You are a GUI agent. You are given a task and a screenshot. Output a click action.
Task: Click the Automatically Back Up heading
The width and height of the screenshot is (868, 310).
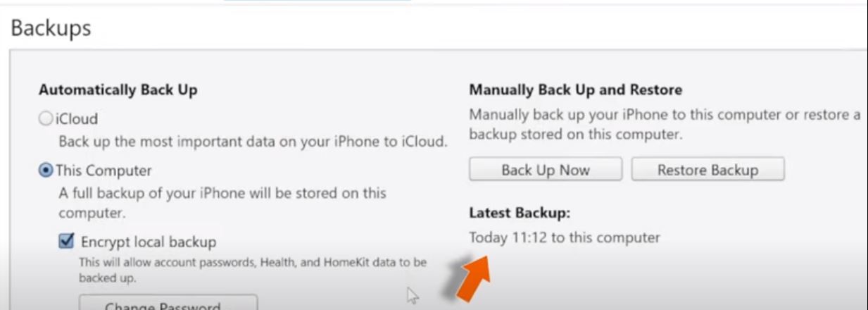tap(118, 90)
